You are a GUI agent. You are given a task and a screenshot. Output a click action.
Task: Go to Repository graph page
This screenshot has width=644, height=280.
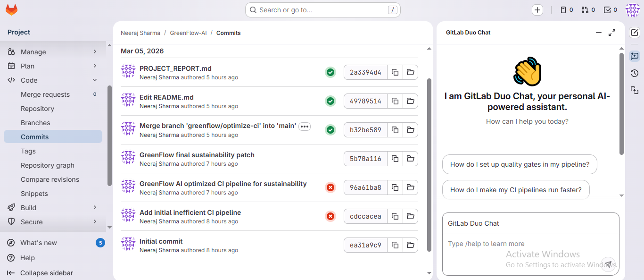(47, 165)
